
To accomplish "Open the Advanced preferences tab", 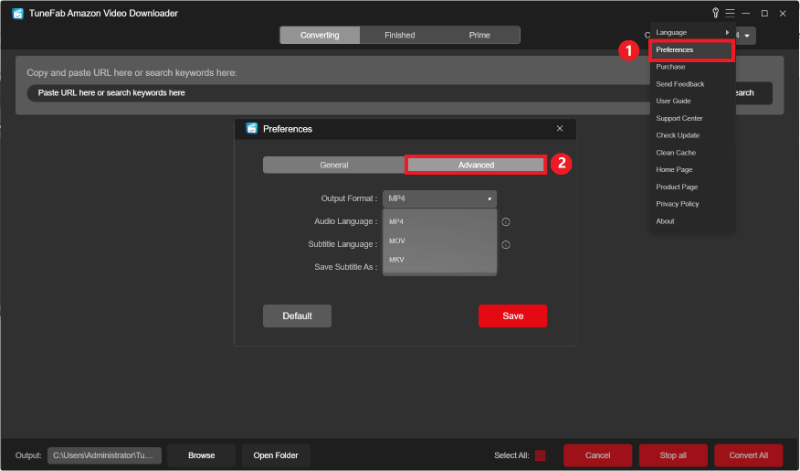I will [x=476, y=165].
